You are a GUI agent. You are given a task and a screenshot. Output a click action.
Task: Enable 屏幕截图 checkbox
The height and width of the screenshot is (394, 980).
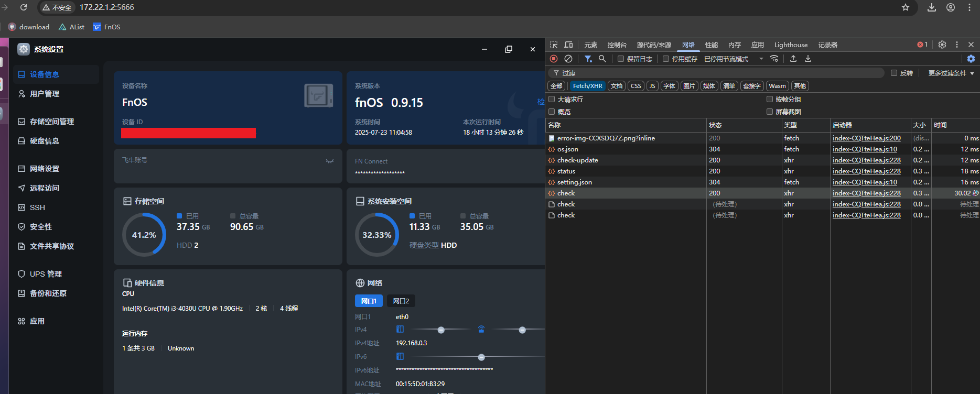(x=770, y=112)
